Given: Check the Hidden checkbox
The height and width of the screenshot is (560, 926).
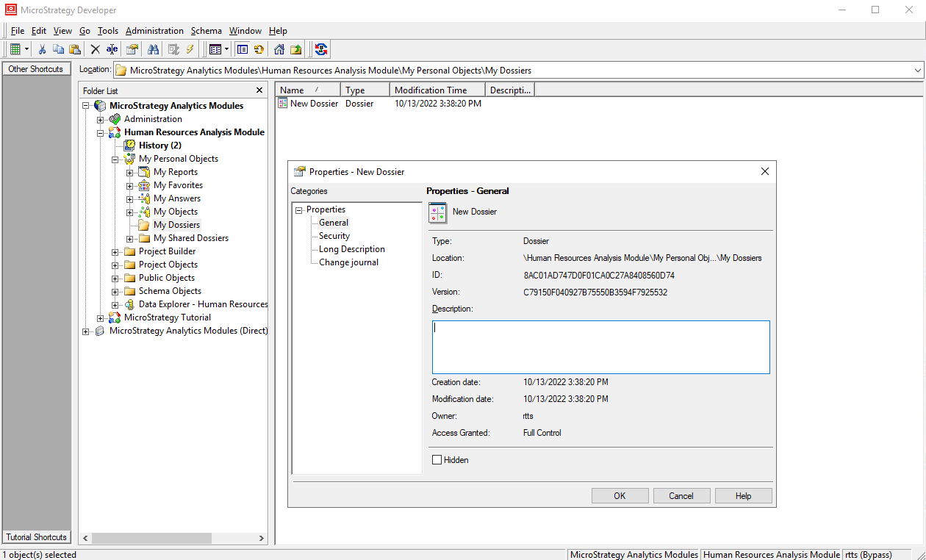Looking at the screenshot, I should (437, 460).
